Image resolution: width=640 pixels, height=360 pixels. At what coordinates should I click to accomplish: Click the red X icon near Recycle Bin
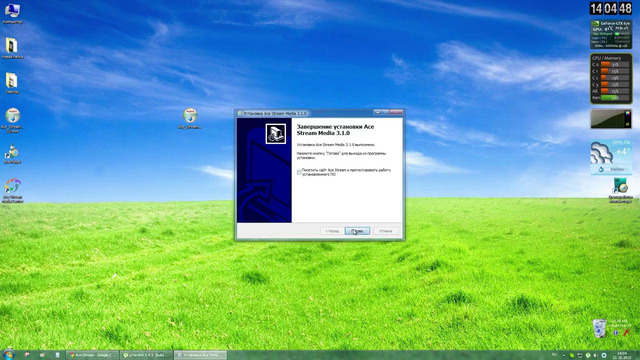[x=627, y=332]
